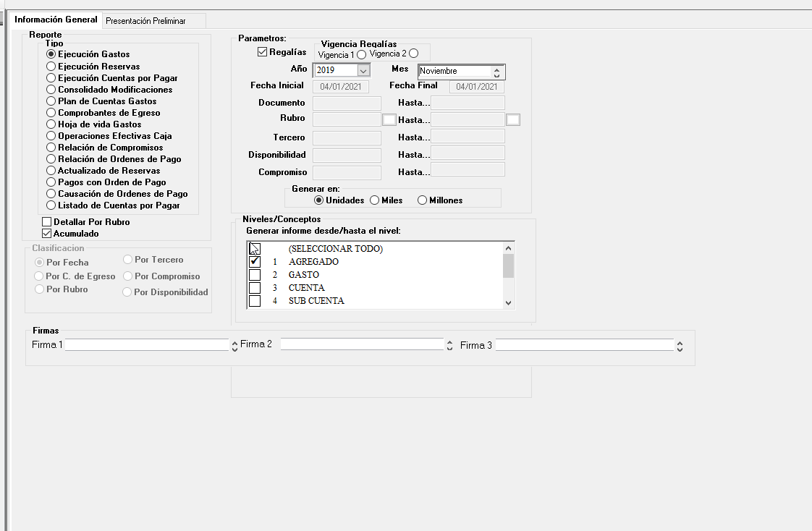Select Ejecución Reservas report type
Screen dimensions: 812x531
pyautogui.click(x=51, y=67)
